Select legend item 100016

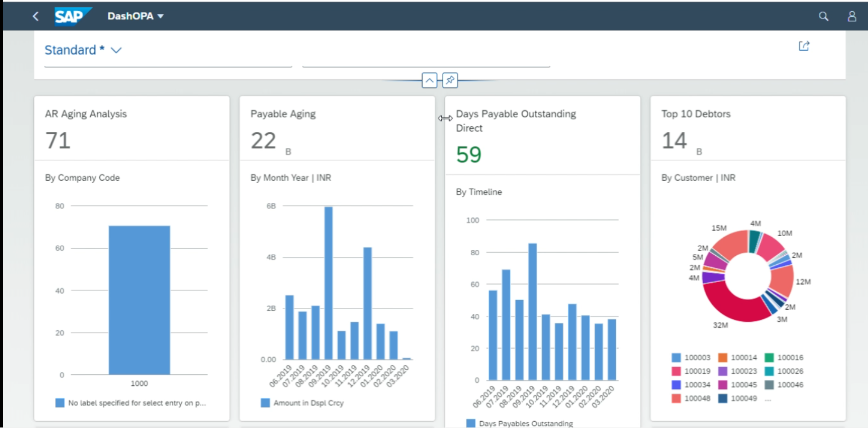[x=784, y=358]
